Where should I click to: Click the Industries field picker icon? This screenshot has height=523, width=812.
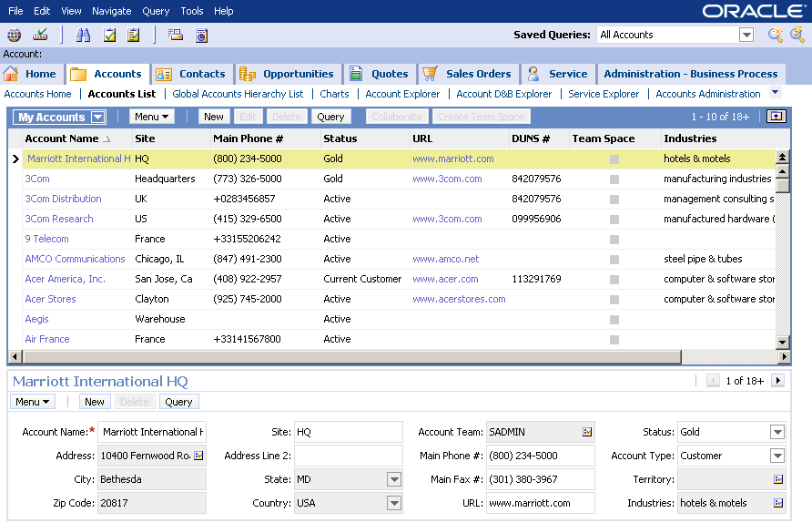(x=778, y=503)
